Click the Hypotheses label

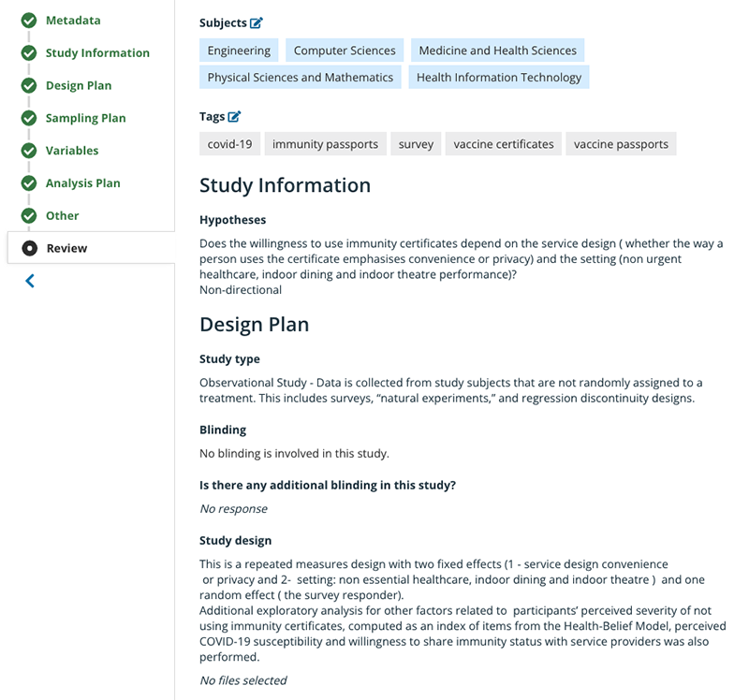click(x=232, y=220)
